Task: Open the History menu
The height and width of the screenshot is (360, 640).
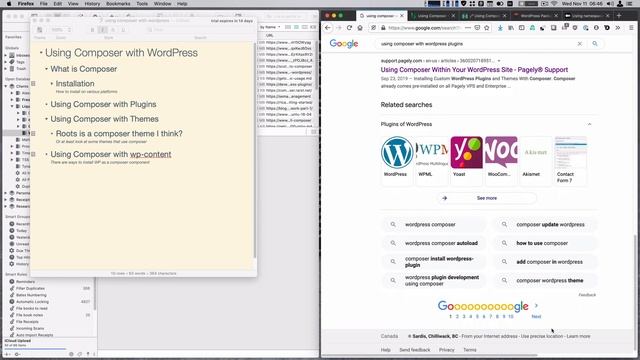Action: pos(92,4)
